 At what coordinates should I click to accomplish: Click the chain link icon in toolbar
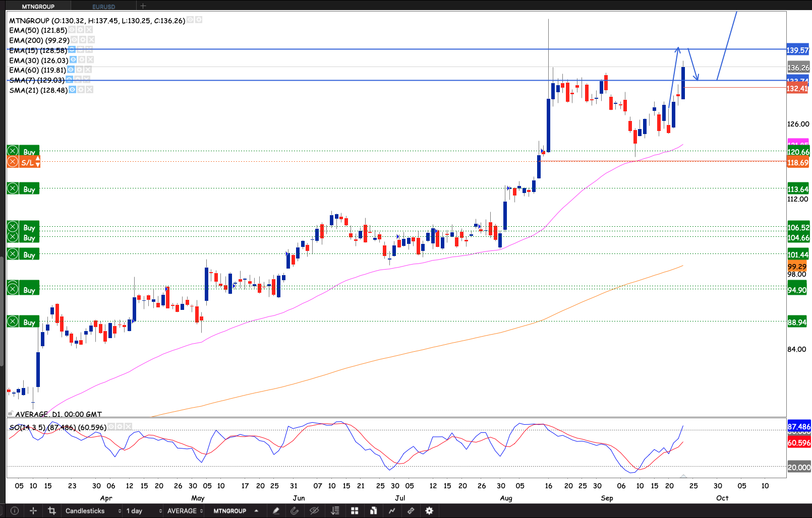[411, 510]
